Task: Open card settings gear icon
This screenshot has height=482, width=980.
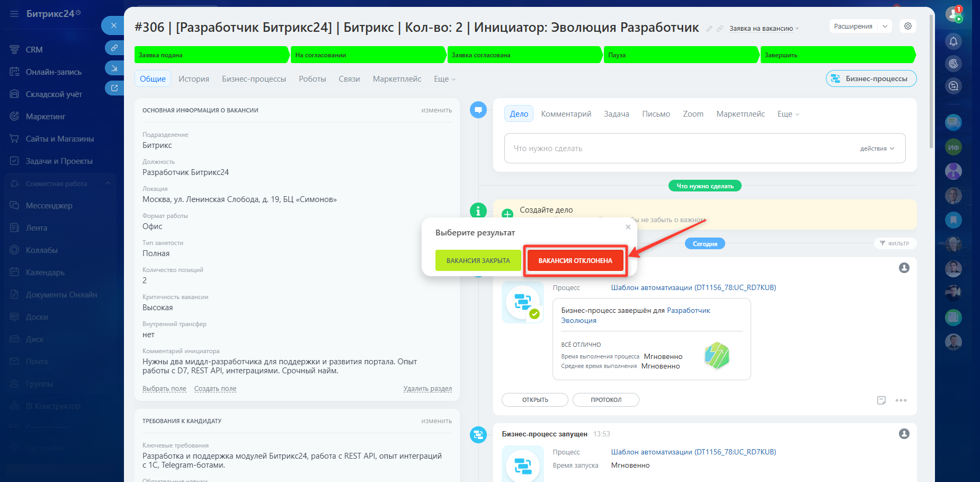Action: [x=908, y=26]
